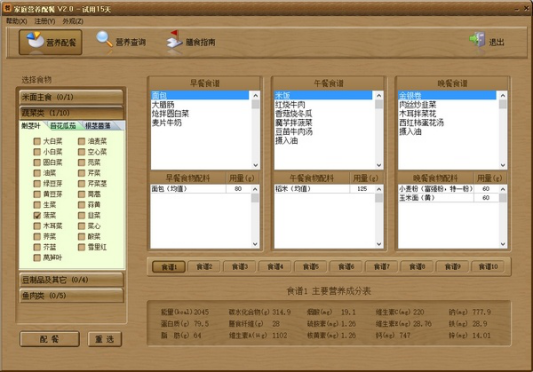Image resolution: width=533 pixels, height=372 pixels.
Task: Click the 早餐食物配料 column header
Action: (x=188, y=178)
